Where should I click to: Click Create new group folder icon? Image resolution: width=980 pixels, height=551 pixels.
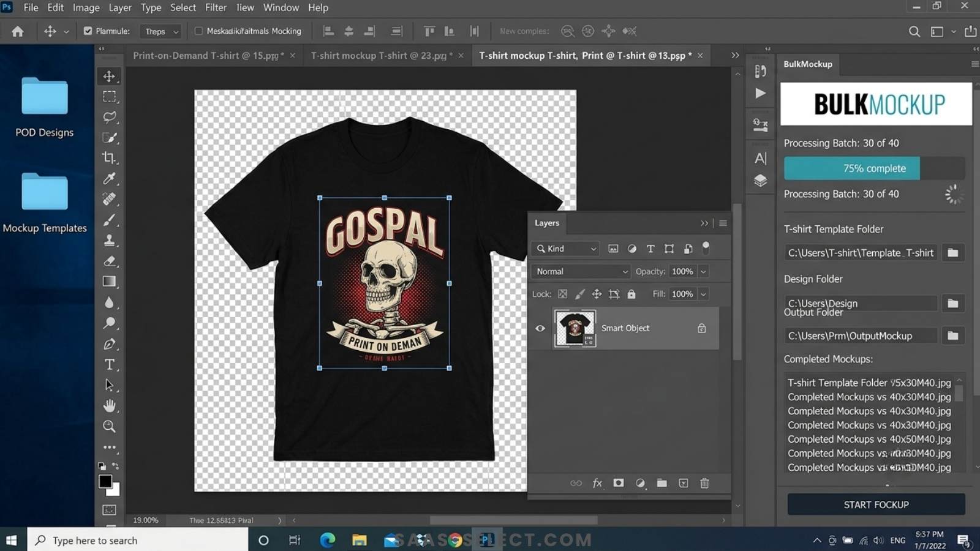point(661,483)
